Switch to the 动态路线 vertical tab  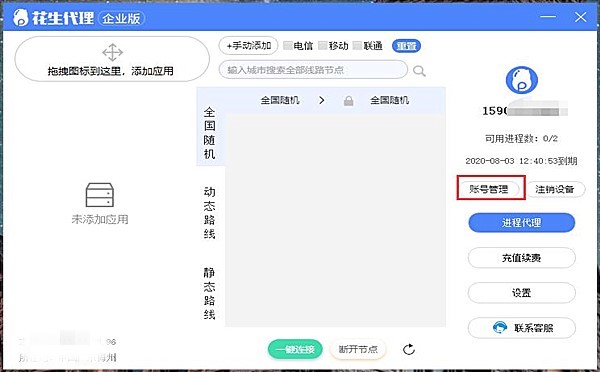pyautogui.click(x=209, y=213)
